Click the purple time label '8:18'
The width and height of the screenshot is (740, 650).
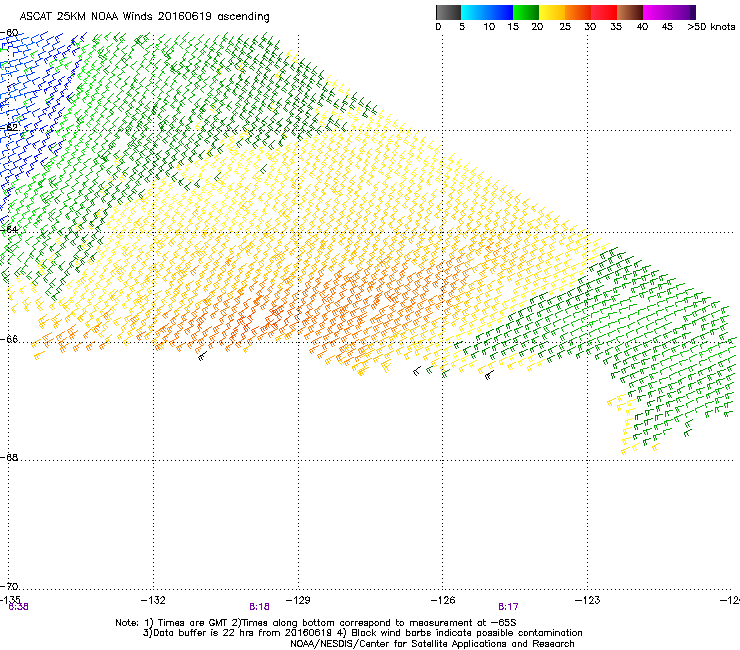click(x=260, y=607)
